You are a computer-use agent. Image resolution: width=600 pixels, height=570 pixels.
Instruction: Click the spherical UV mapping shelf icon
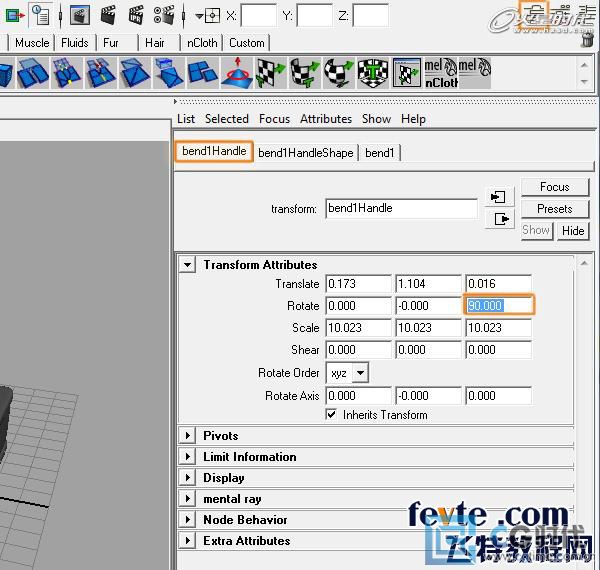point(339,73)
